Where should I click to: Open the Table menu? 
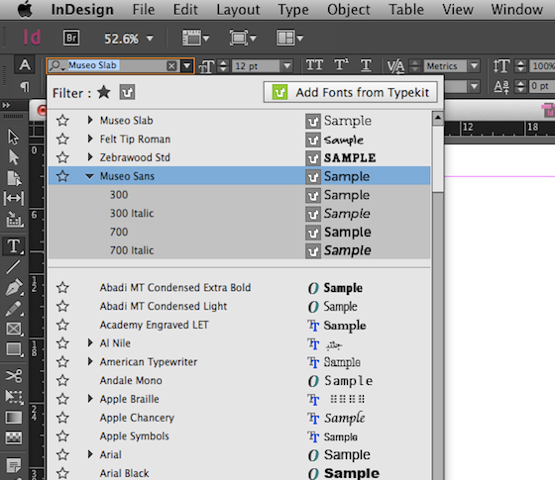click(406, 10)
